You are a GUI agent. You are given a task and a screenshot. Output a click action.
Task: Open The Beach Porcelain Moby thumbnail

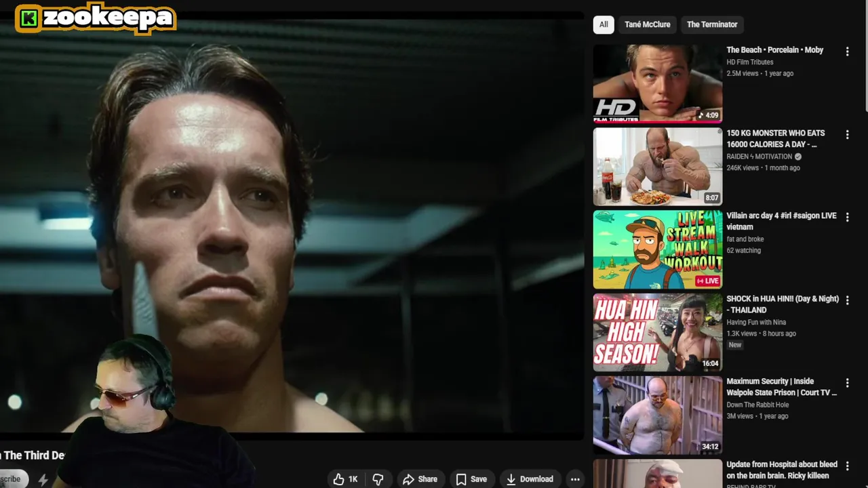[658, 83]
